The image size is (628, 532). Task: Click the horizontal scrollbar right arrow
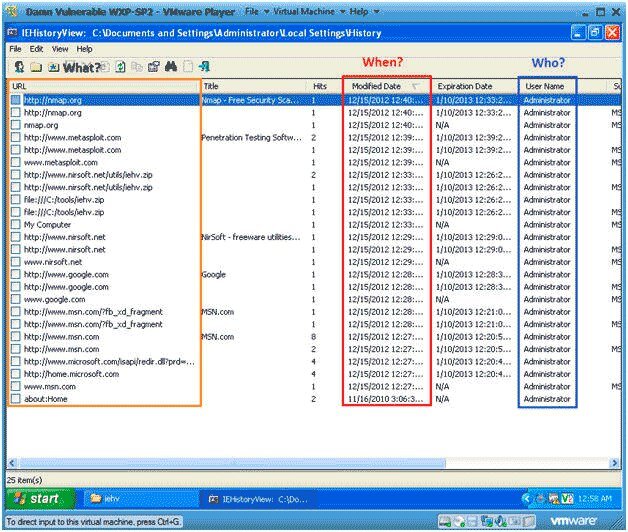click(615, 463)
